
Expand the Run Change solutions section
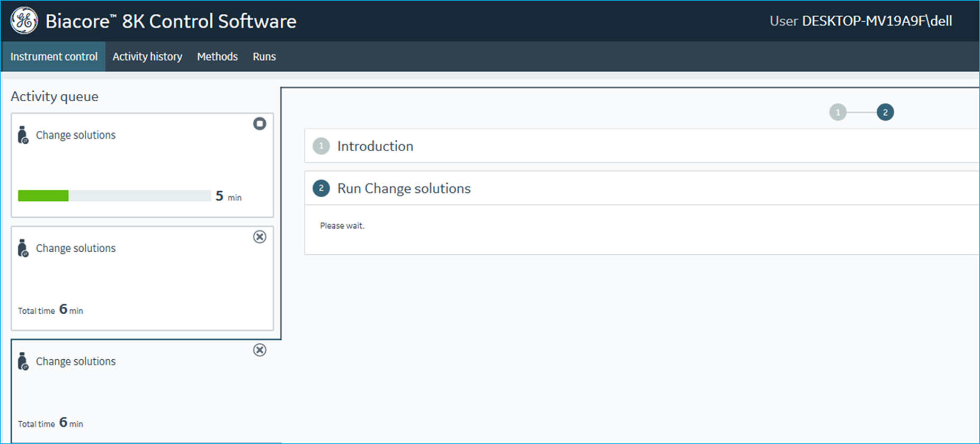click(404, 189)
